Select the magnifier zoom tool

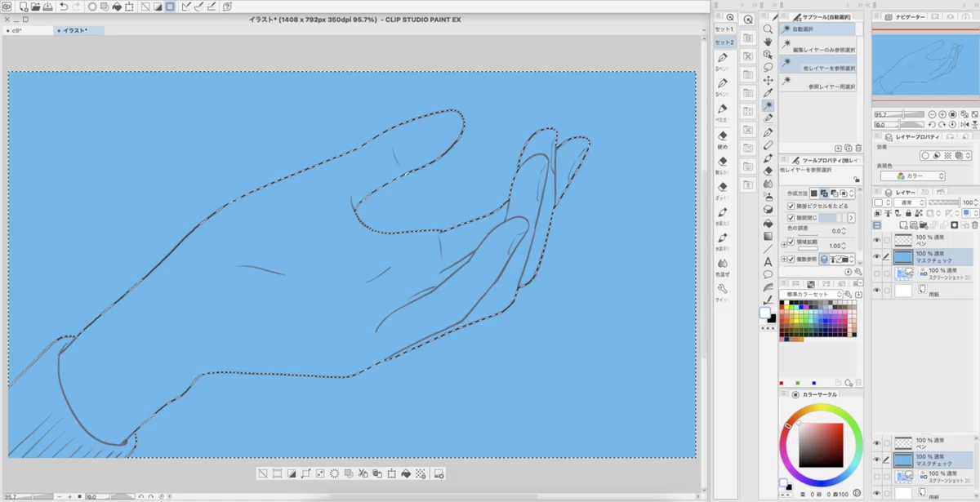point(768,29)
